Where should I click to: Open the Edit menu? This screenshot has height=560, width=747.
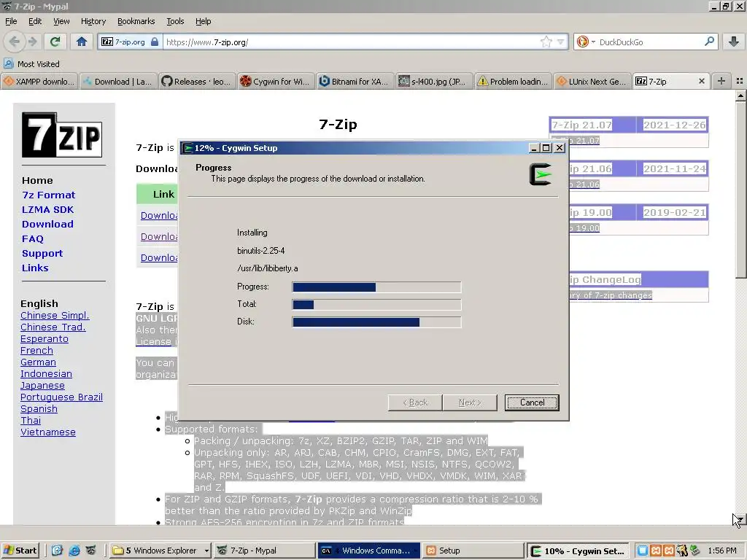click(35, 21)
